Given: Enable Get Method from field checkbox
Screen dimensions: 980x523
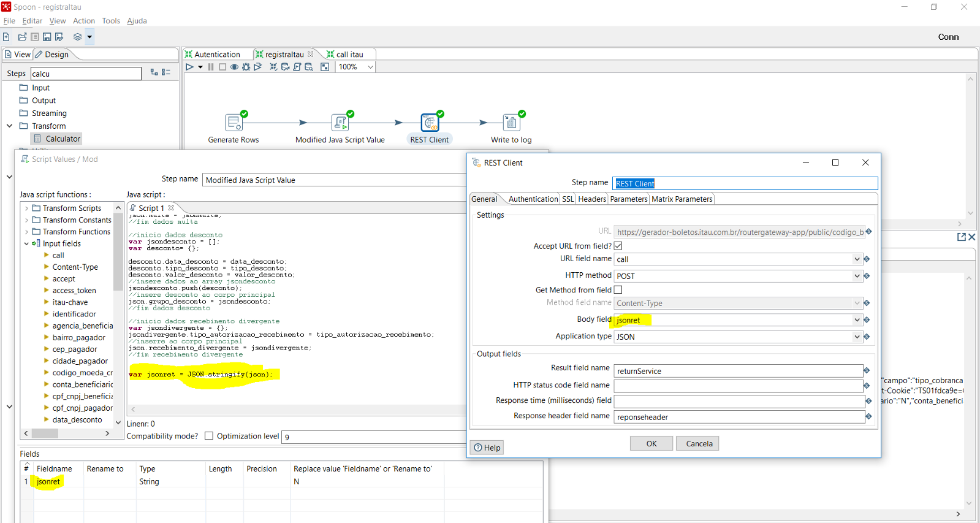Looking at the screenshot, I should (618, 290).
